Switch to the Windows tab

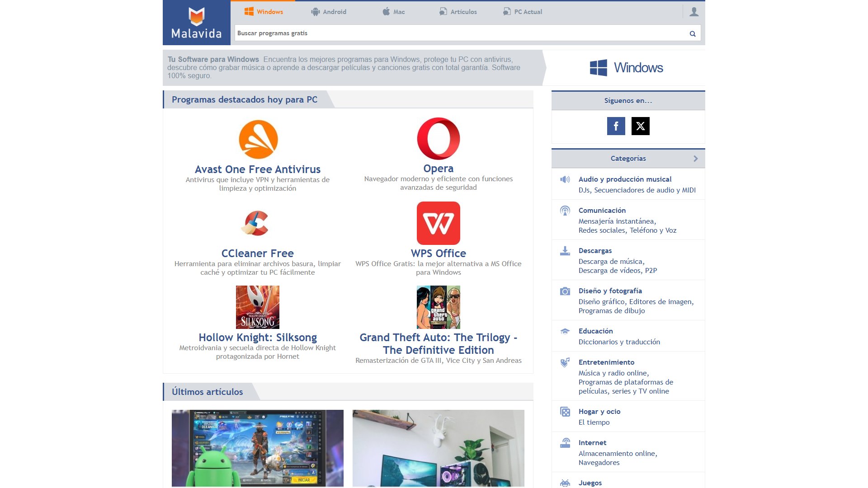(263, 12)
